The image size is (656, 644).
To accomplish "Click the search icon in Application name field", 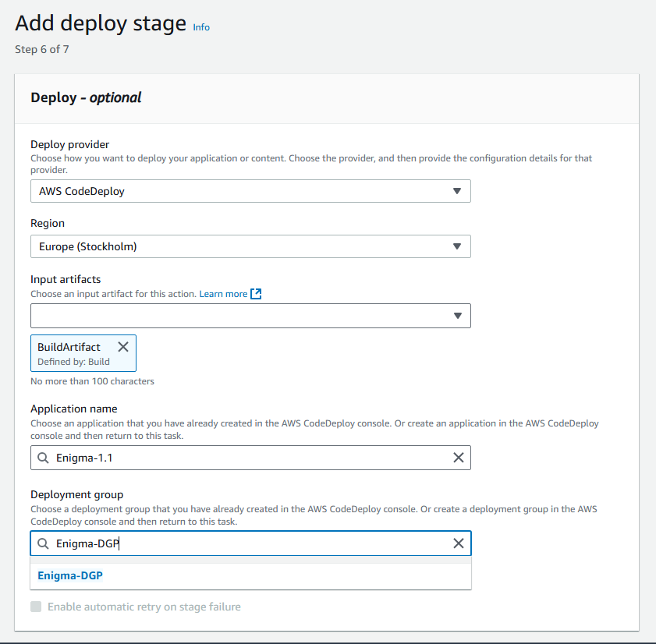I will (x=43, y=458).
